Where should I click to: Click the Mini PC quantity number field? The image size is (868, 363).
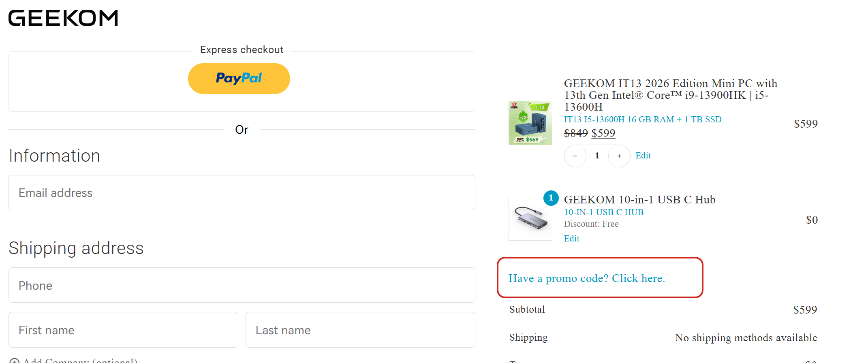coord(597,156)
